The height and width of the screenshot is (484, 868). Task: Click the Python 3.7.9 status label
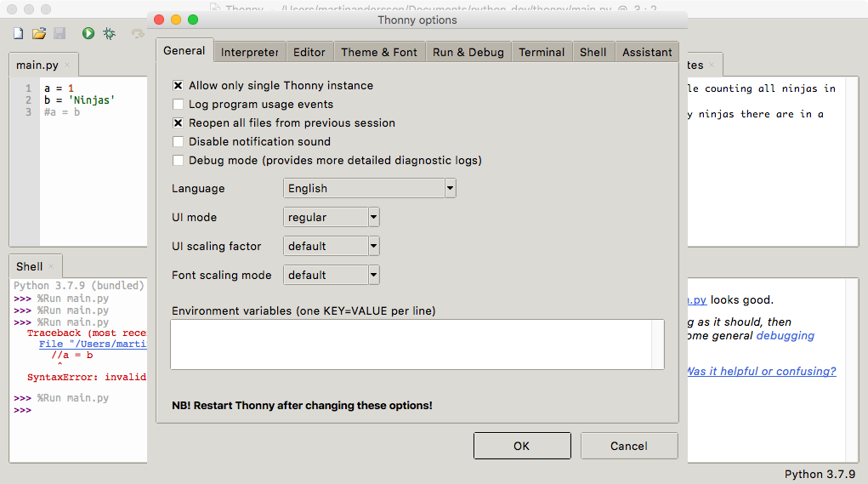tap(820, 474)
